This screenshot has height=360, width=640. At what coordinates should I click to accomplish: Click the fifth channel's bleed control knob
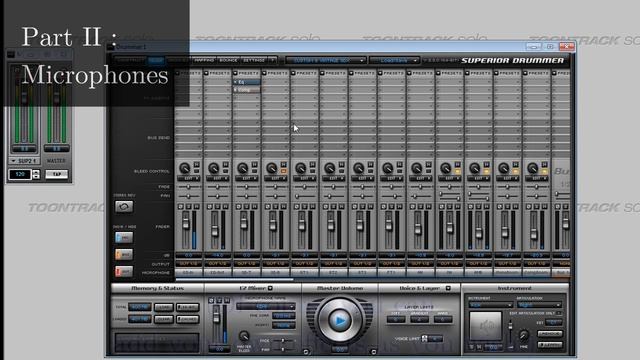[300, 168]
